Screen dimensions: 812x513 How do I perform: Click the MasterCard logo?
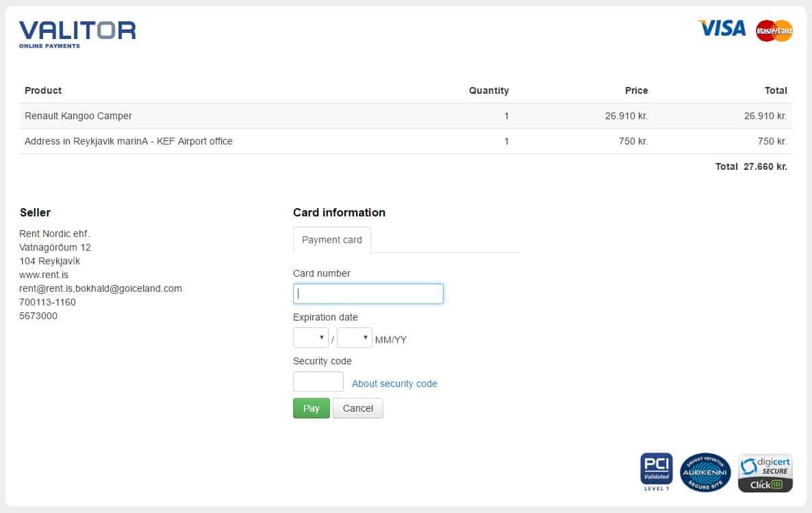pyautogui.click(x=774, y=30)
